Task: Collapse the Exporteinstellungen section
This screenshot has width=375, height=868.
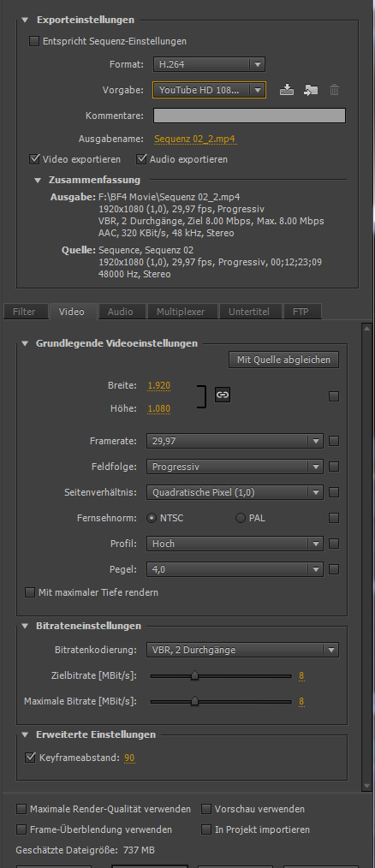Action: (24, 20)
